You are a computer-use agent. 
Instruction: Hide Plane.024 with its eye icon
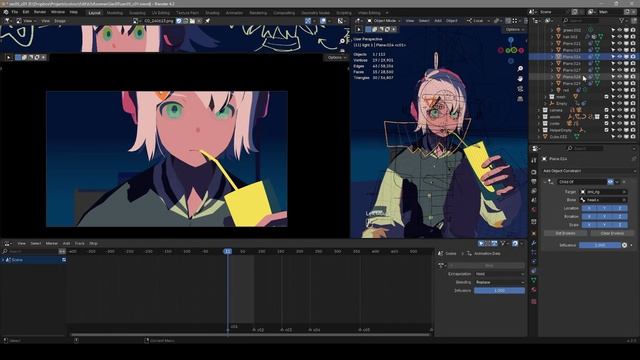pyautogui.click(x=620, y=57)
